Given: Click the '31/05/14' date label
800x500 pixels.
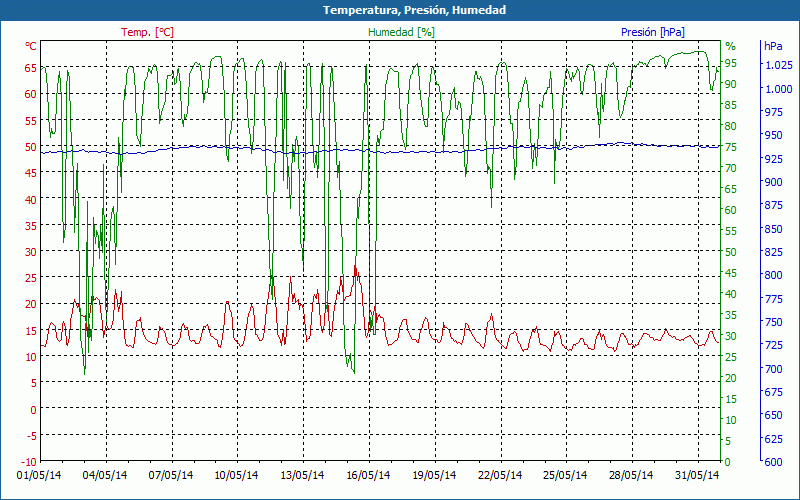Looking at the screenshot, I should tap(697, 475).
